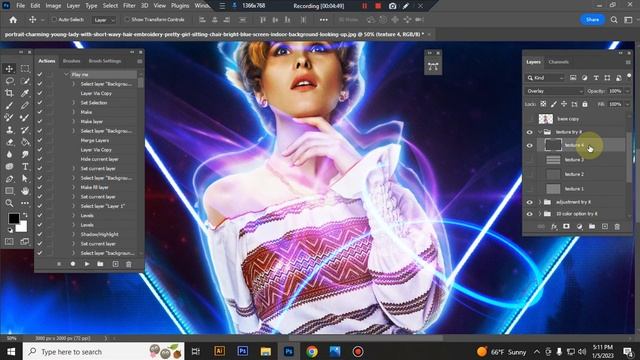640x360 pixels.
Task: Open the Overlay blend mode dropdown
Action: pos(554,91)
